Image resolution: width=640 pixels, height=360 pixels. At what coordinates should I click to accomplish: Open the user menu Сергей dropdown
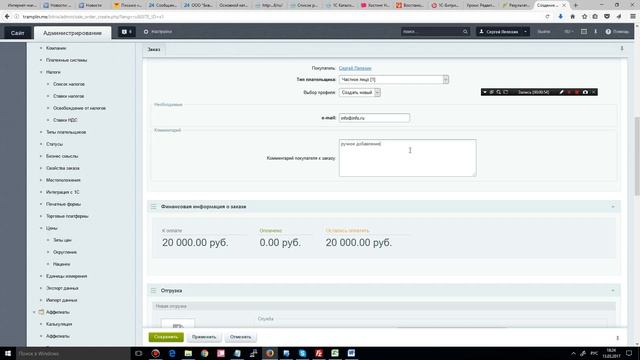tap(502, 31)
